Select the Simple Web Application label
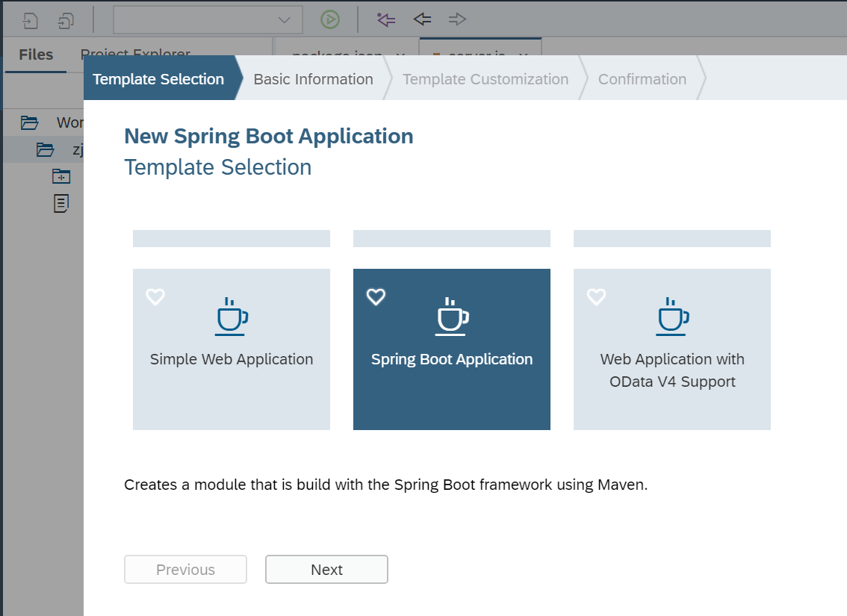This screenshot has width=847, height=616. 232,359
